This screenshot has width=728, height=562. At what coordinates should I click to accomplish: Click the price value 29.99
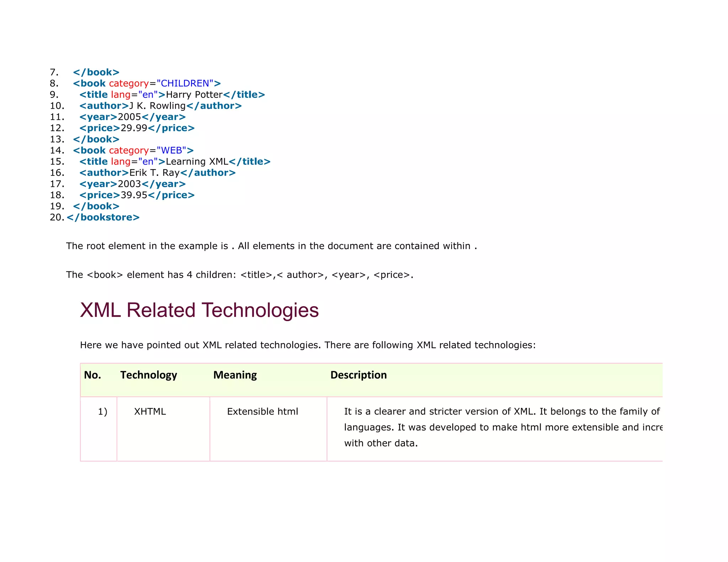pyautogui.click(x=134, y=128)
